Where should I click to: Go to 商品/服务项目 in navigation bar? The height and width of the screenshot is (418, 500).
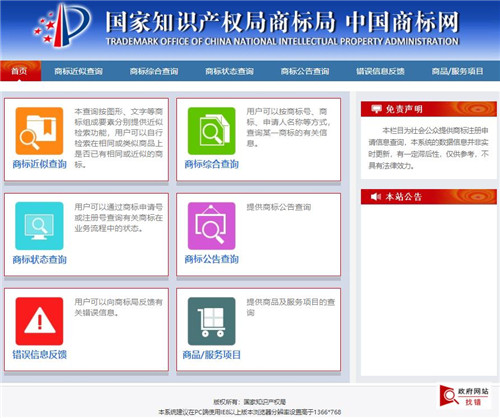pyautogui.click(x=457, y=71)
